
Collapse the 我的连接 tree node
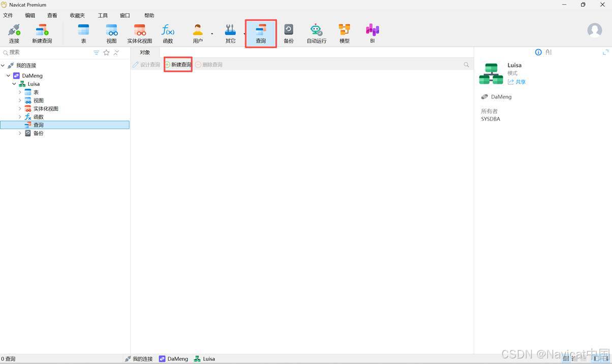coord(3,65)
